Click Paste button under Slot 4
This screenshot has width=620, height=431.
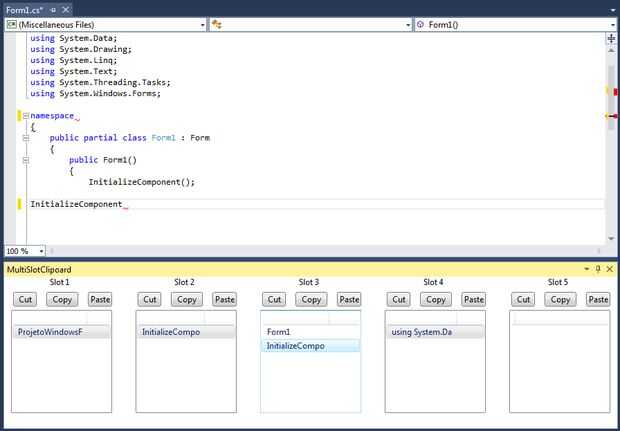(x=474, y=299)
